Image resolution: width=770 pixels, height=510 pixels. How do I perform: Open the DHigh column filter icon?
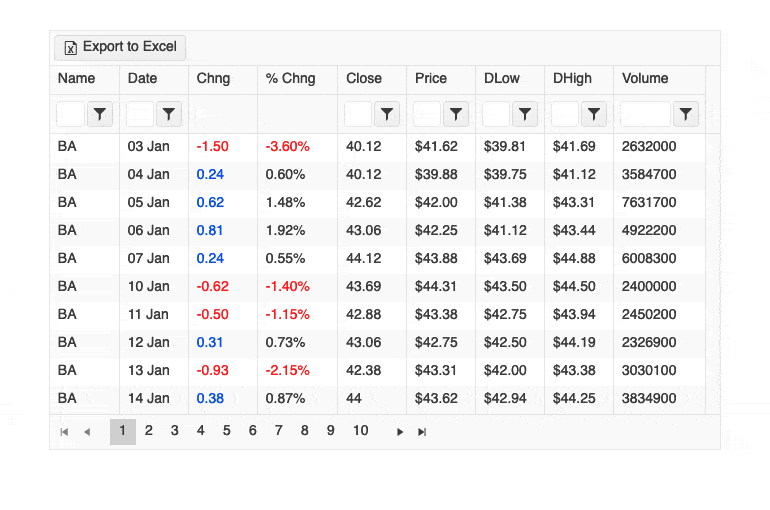tap(594, 115)
